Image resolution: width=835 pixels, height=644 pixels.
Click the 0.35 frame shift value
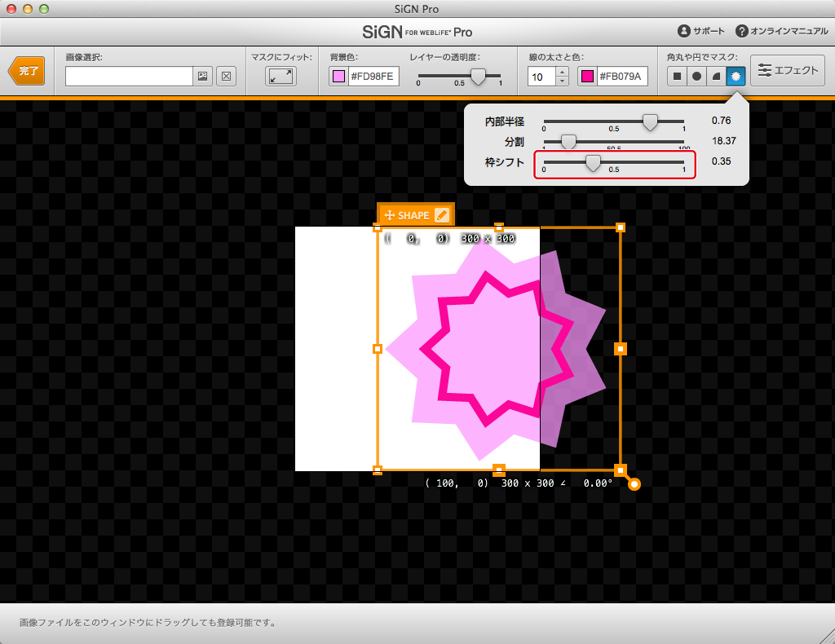tap(721, 161)
